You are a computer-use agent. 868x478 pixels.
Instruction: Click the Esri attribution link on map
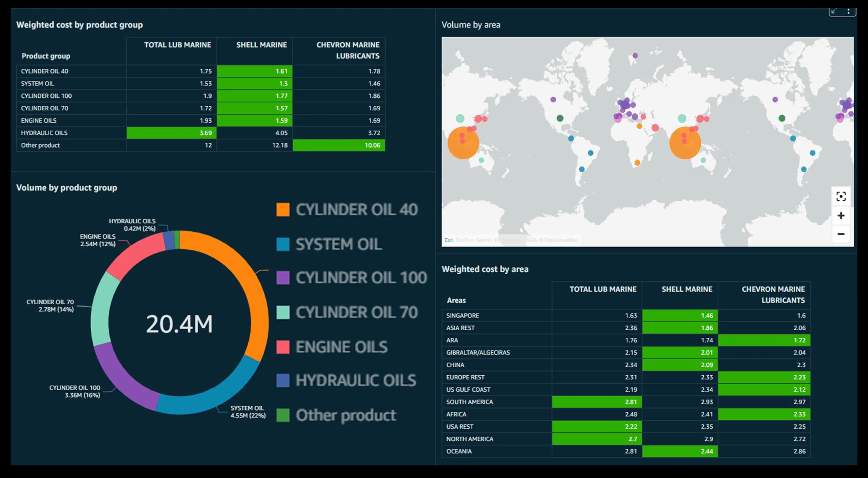[x=448, y=240]
